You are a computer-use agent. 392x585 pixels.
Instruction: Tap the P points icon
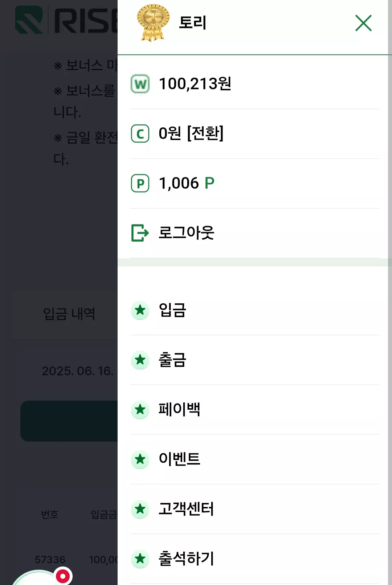pos(140,183)
